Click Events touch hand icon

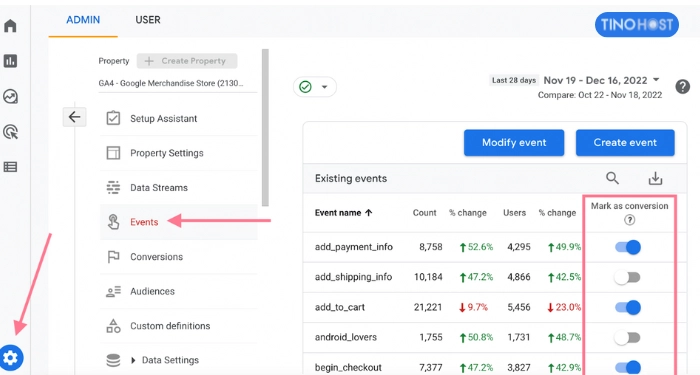tap(113, 222)
